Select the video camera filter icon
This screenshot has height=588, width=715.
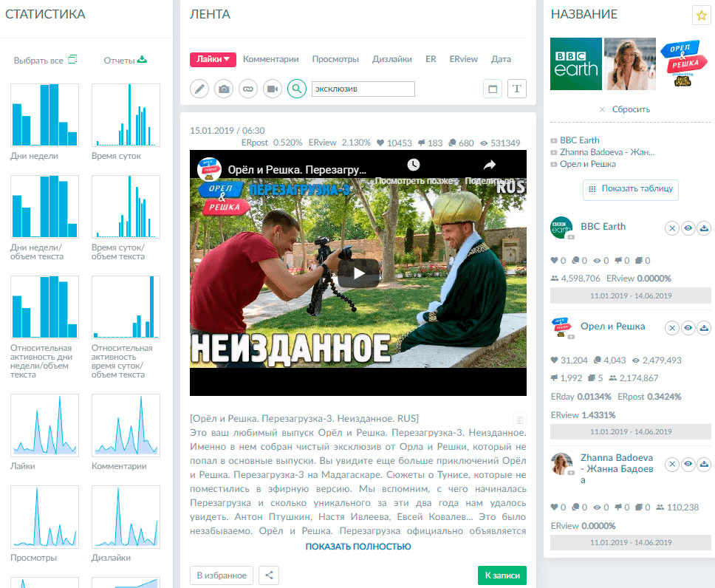coord(273,89)
